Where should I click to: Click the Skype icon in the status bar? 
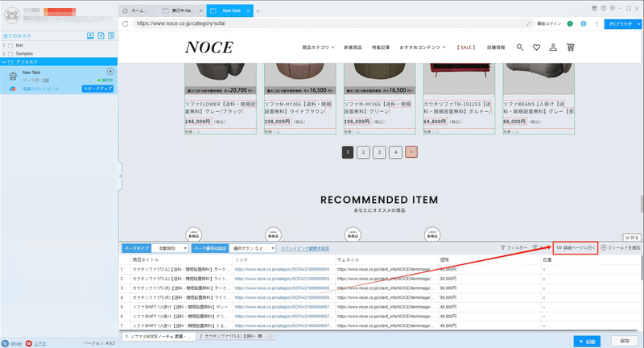click(x=5, y=343)
